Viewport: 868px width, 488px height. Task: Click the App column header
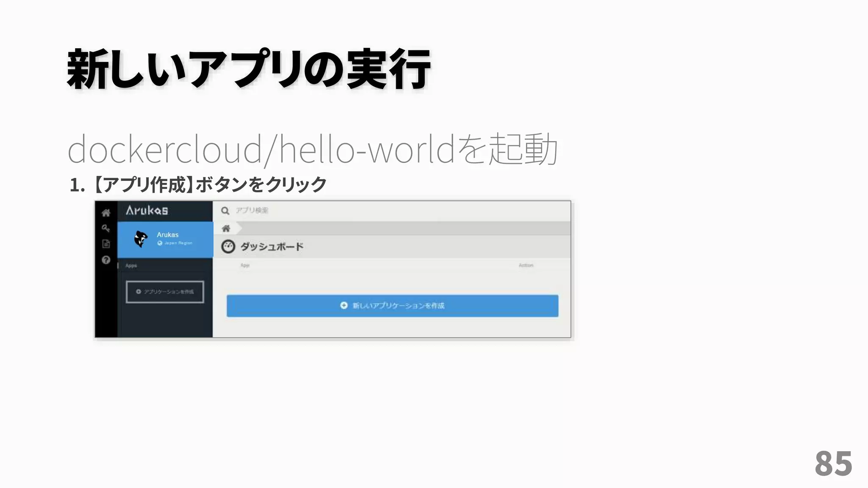coord(245,265)
